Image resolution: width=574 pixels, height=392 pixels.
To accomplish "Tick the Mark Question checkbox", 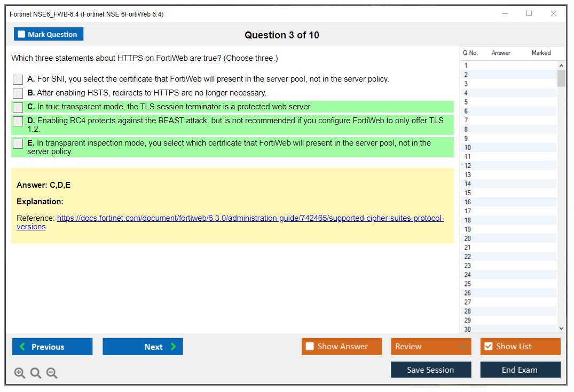I will click(22, 35).
